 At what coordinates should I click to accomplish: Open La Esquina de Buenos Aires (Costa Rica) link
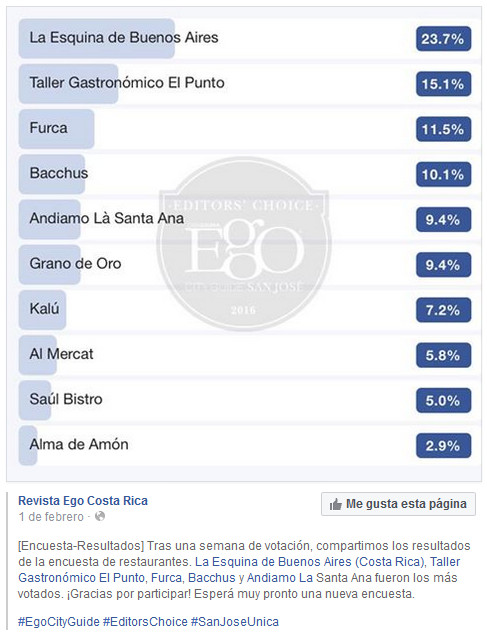(309, 562)
